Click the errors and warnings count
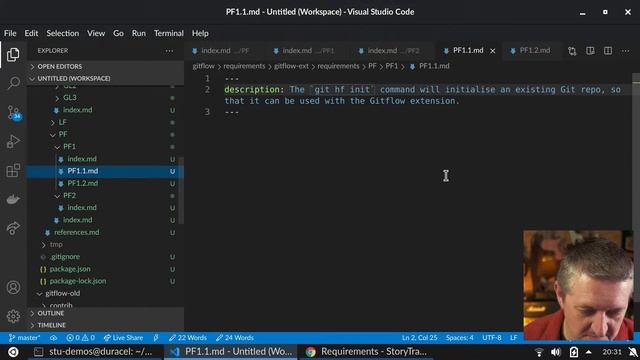Viewport: 640px width, 360px height. tap(80, 338)
